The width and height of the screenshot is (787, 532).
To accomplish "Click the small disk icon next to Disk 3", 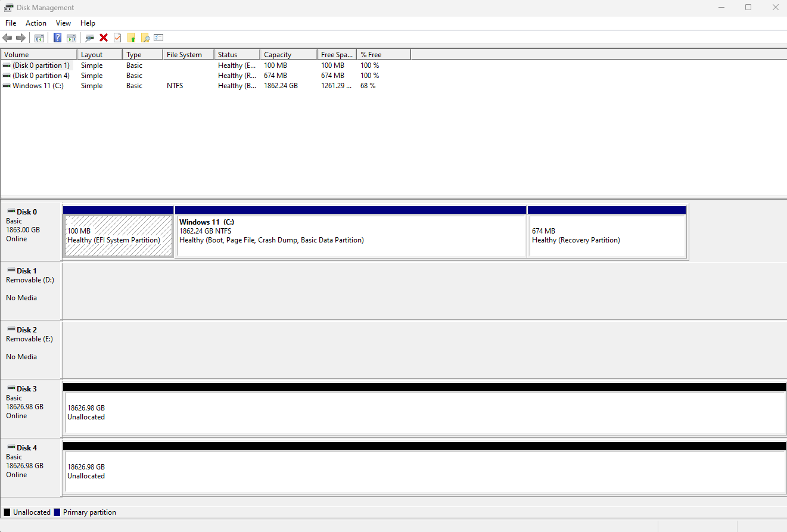I will (11, 388).
